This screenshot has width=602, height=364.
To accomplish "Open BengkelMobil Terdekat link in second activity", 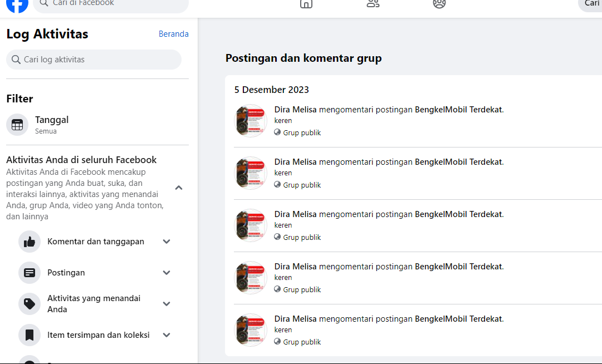I will (458, 162).
